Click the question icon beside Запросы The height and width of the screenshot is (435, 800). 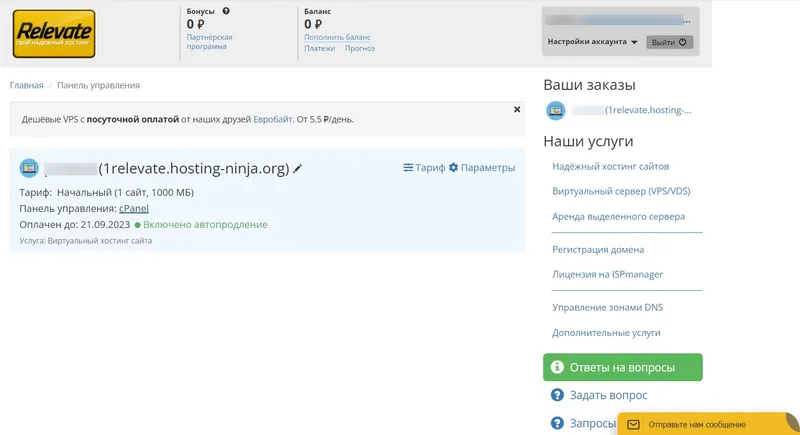(x=557, y=423)
